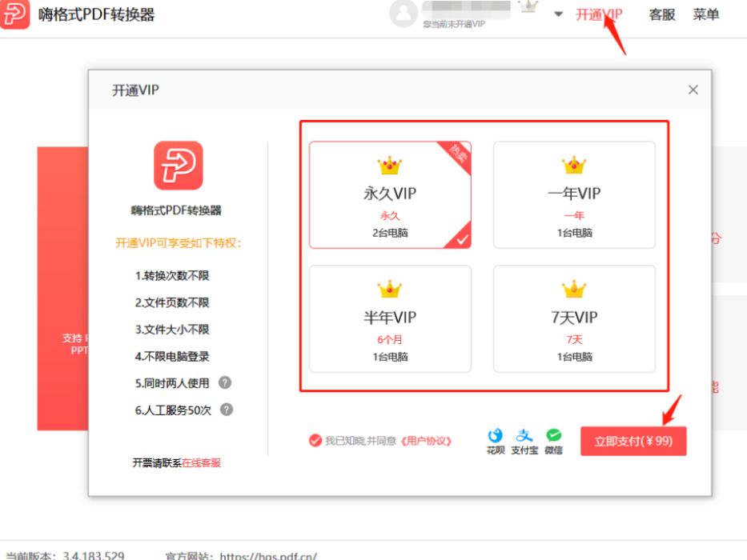Click the 立即支付(¥99) button
The height and width of the screenshot is (560, 747).
pos(633,442)
